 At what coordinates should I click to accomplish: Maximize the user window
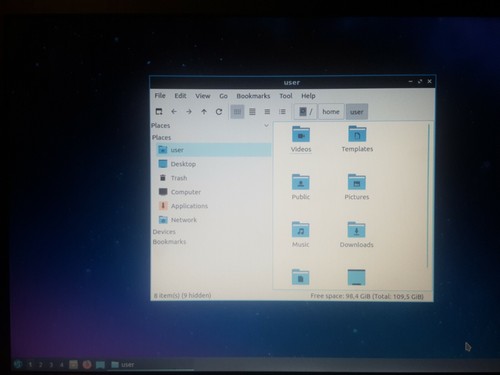click(x=420, y=81)
